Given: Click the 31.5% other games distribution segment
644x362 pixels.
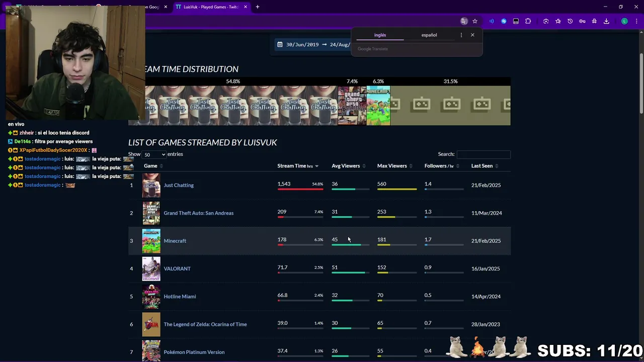Looking at the screenshot, I should [x=450, y=106].
